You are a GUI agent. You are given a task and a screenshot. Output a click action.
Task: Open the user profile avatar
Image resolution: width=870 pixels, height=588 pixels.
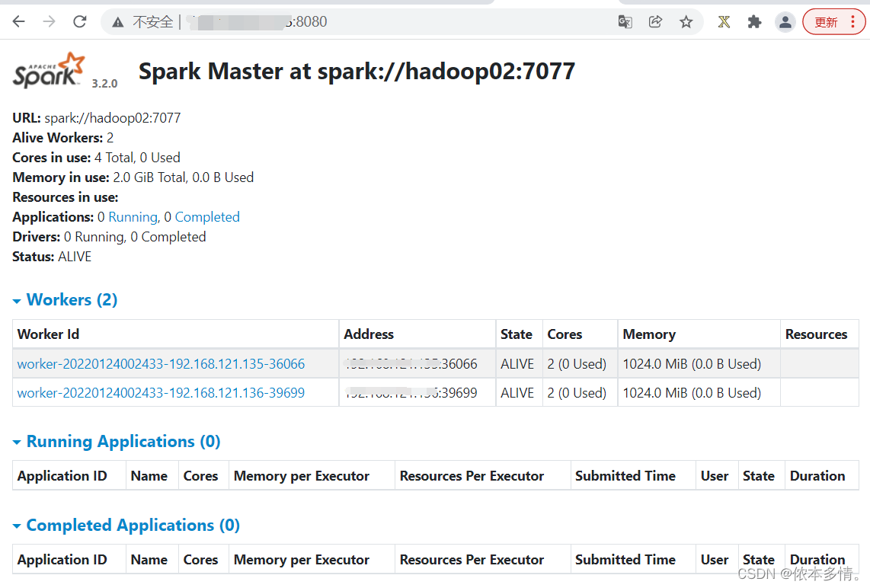(x=785, y=21)
